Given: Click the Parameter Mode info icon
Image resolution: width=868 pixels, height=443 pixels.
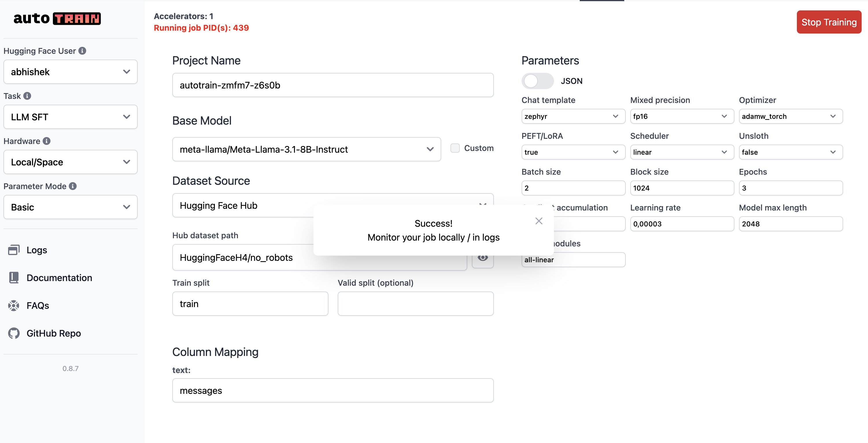Looking at the screenshot, I should (x=73, y=186).
